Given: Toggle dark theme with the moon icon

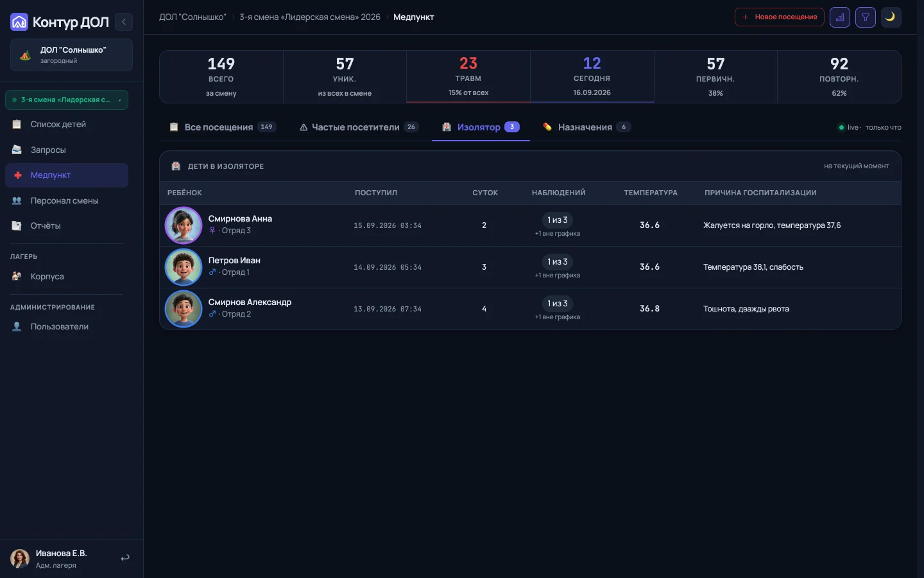Looking at the screenshot, I should pyautogui.click(x=891, y=17).
